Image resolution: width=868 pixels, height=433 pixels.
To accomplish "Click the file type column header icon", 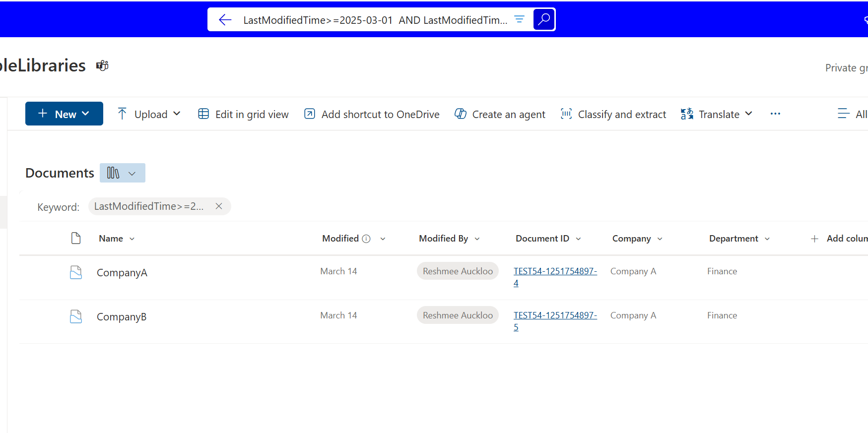I will (76, 239).
